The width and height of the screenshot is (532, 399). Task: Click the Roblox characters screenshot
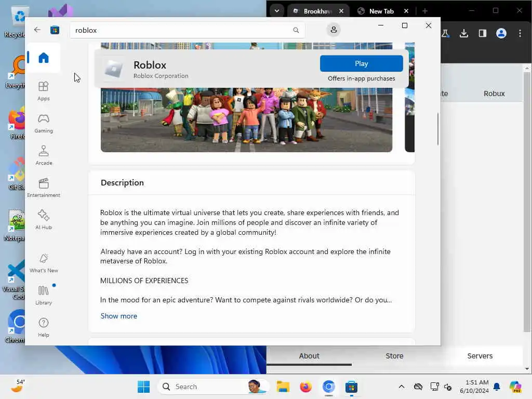[x=246, y=120]
